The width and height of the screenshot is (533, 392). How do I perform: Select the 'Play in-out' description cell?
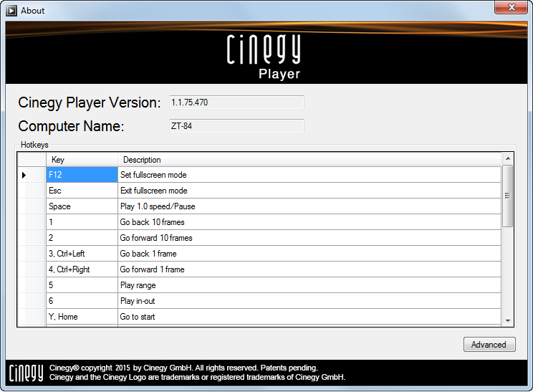click(x=309, y=301)
